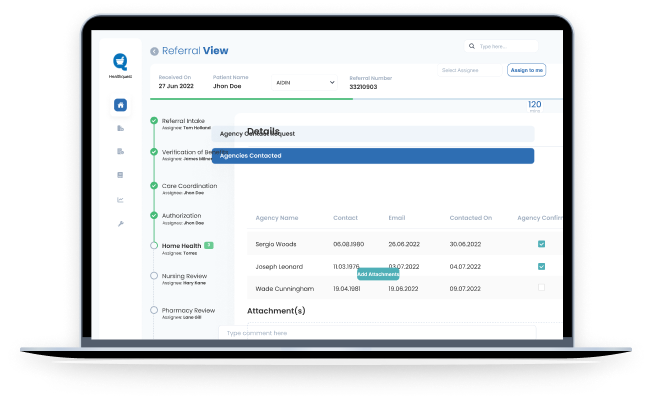The height and width of the screenshot is (400, 652).
Task: Check Wade Cunningham agency confirmation checkbox
Action: click(541, 288)
